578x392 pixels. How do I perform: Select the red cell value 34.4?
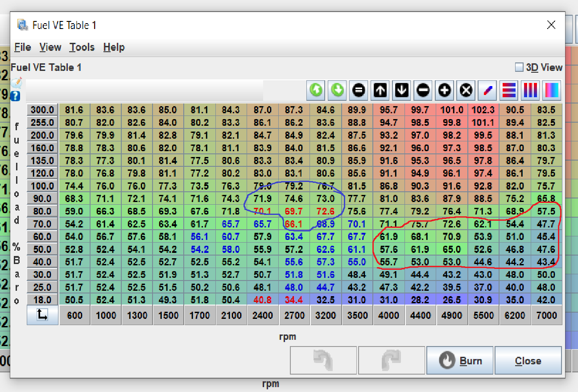pos(294,300)
